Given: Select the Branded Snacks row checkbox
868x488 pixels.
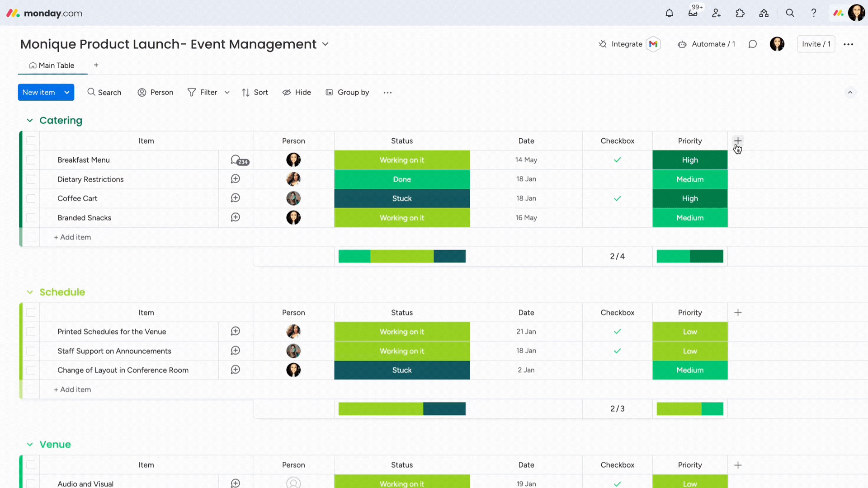Looking at the screenshot, I should point(31,218).
